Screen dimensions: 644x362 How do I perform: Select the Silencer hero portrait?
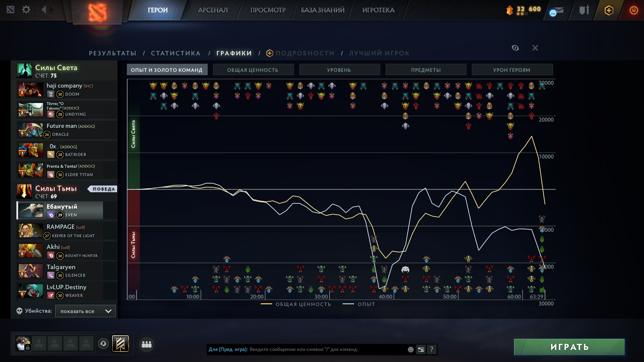31,271
